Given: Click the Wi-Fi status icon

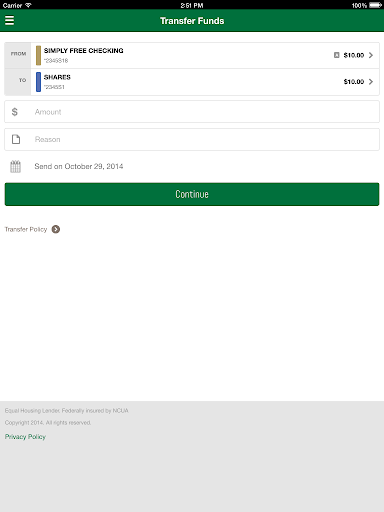Looking at the screenshot, I should click(28, 5).
